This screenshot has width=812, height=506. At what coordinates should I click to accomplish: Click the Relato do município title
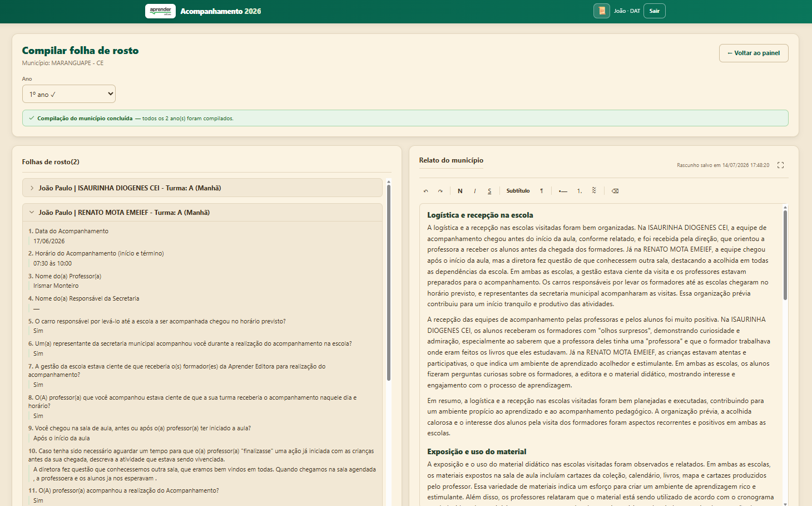(451, 160)
